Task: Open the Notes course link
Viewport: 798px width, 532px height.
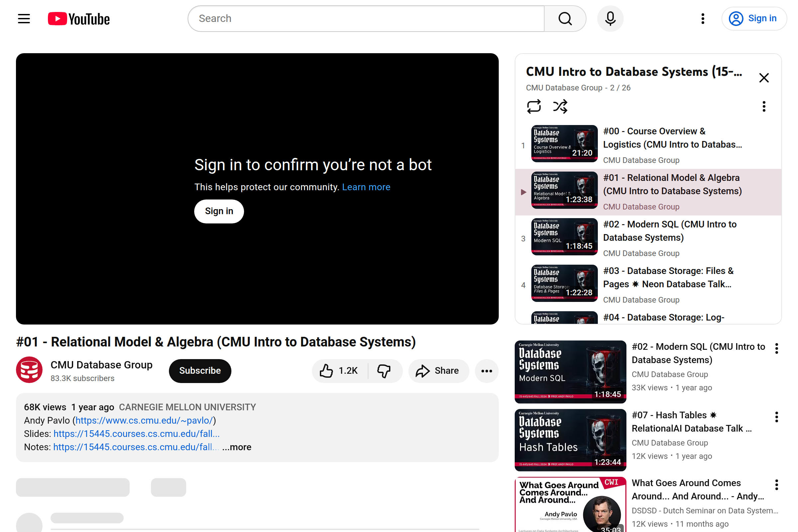Action: [x=136, y=447]
